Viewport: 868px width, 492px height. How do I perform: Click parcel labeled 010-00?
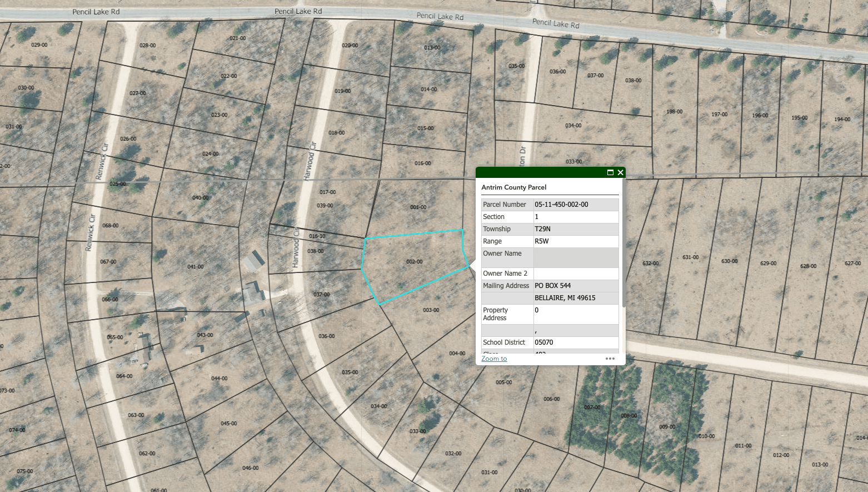coord(706,436)
